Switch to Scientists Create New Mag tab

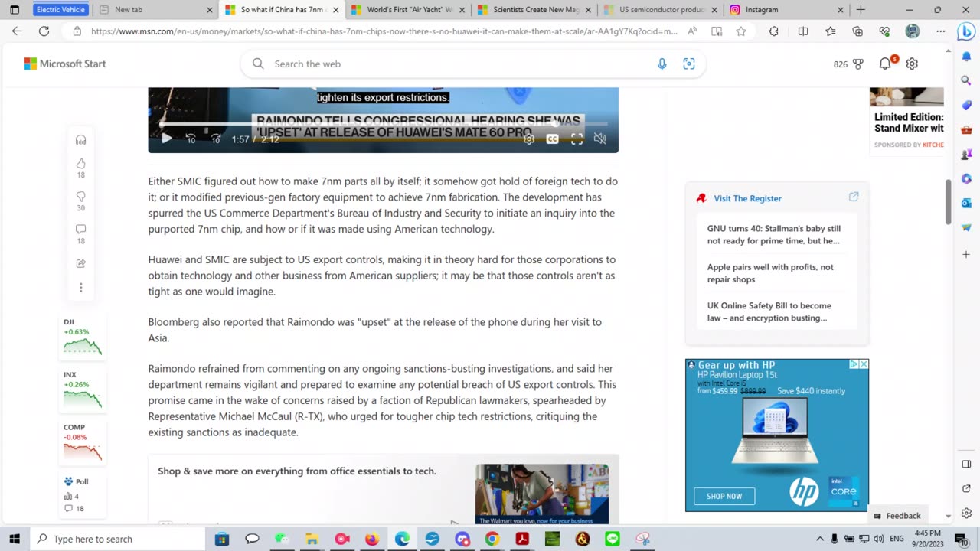[x=532, y=10]
